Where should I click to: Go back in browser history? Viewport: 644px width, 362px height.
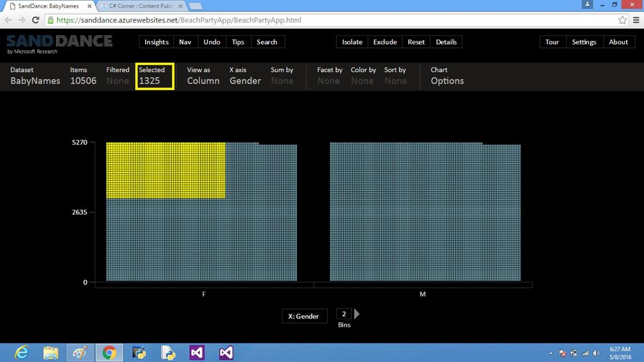click(9, 20)
